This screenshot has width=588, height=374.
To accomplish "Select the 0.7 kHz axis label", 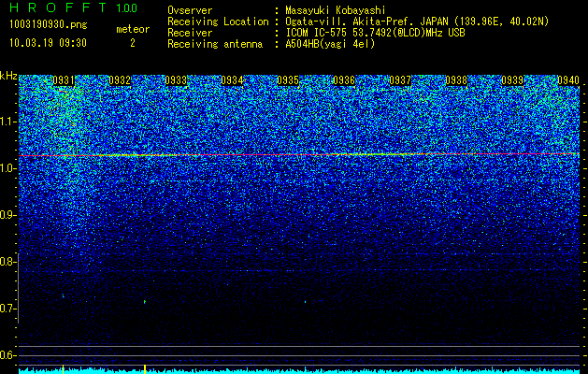I will [8, 309].
